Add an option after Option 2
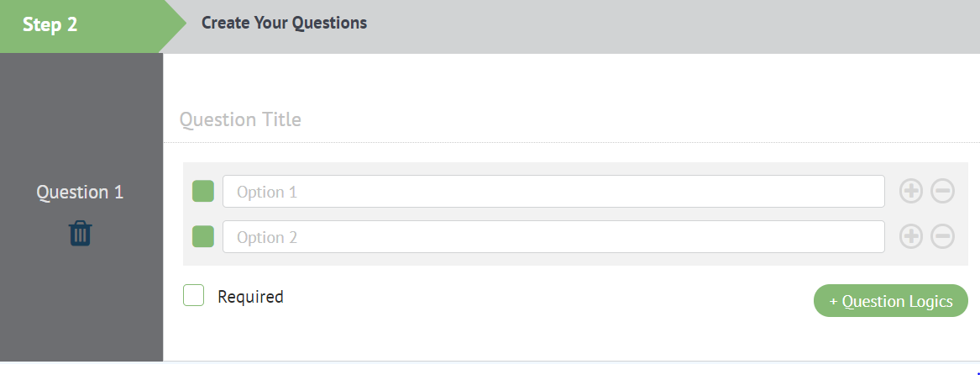This screenshot has width=980, height=375. pyautogui.click(x=911, y=237)
